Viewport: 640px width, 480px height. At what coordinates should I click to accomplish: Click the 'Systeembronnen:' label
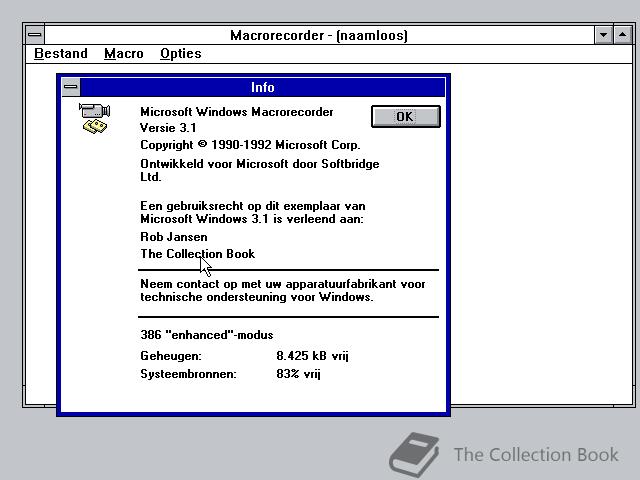(188, 374)
